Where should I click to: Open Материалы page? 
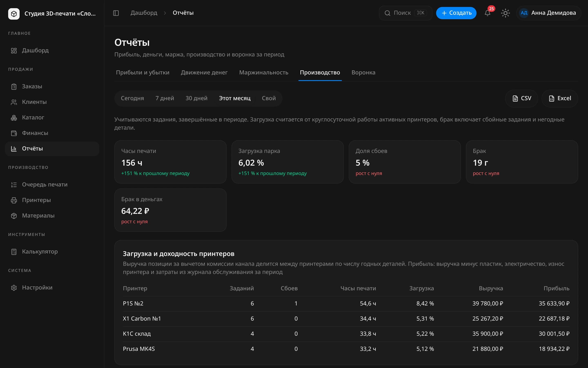pos(52,216)
